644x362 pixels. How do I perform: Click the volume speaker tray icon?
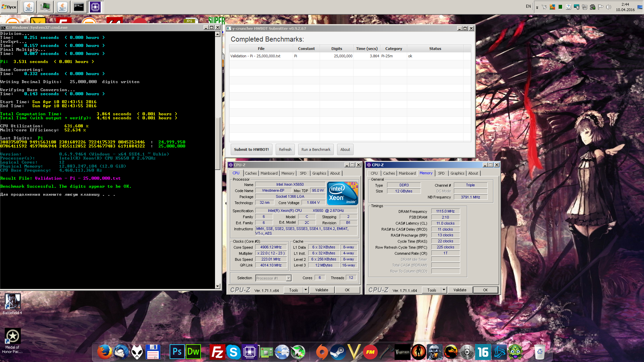(x=608, y=7)
